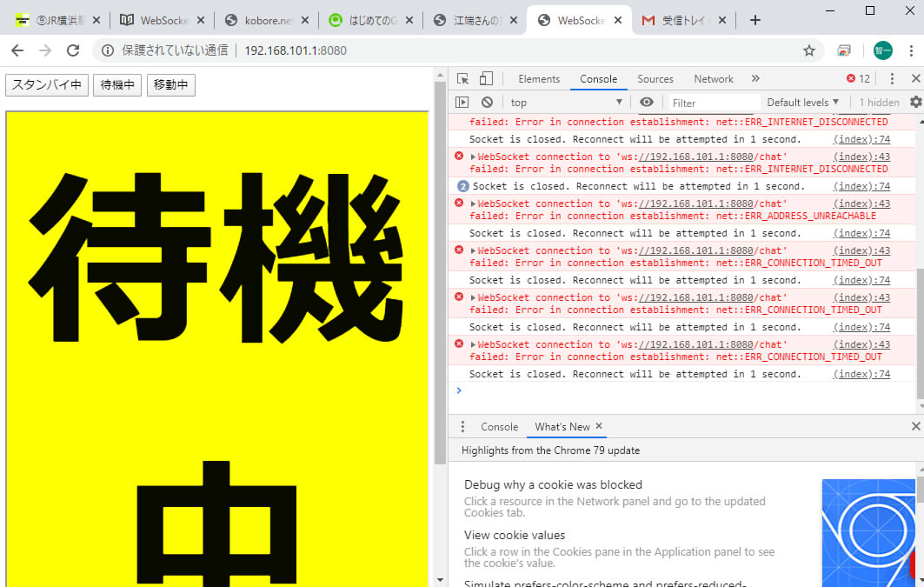Expand the last WebSocket error message
Viewport: 924px width, 587px height.
click(474, 345)
